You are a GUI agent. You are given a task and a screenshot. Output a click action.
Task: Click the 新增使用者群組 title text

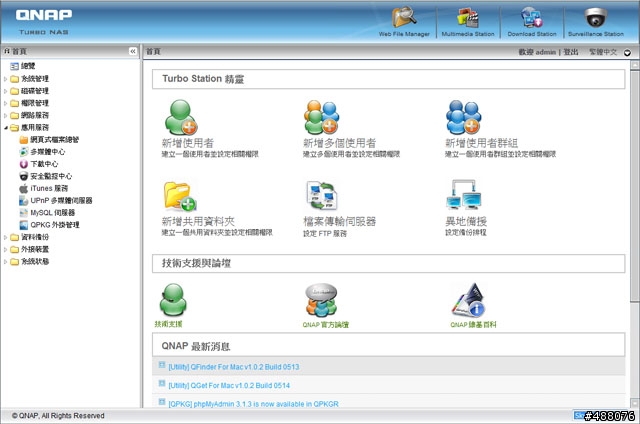(482, 143)
